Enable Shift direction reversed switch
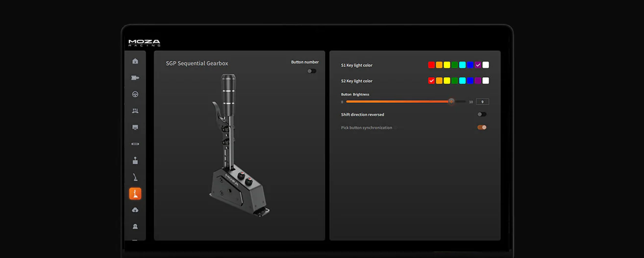 pyautogui.click(x=482, y=115)
